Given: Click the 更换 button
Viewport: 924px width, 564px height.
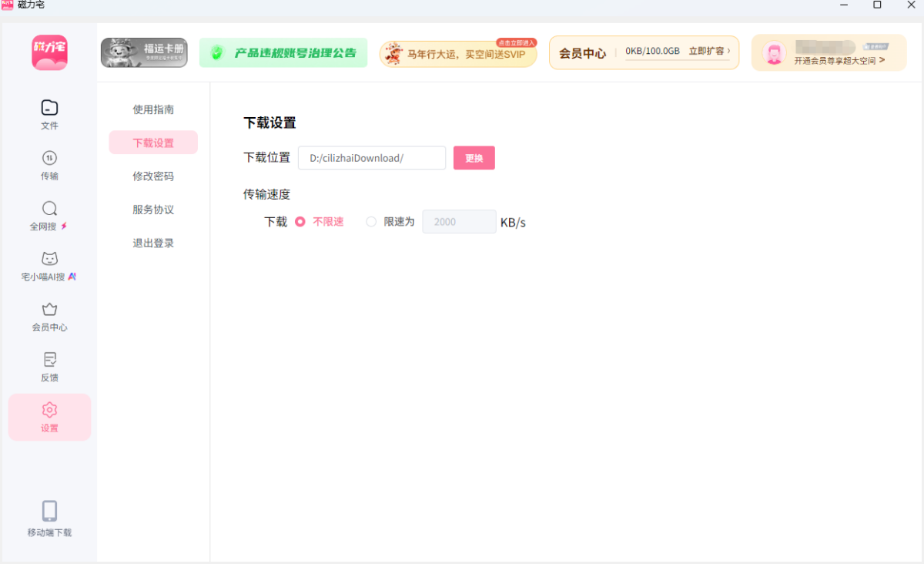Looking at the screenshot, I should (x=474, y=158).
